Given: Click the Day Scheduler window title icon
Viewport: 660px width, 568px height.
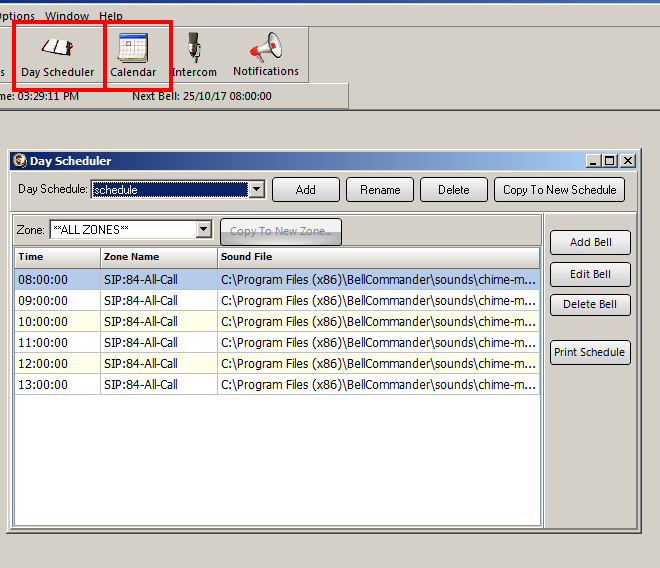Looking at the screenshot, I should pos(19,160).
